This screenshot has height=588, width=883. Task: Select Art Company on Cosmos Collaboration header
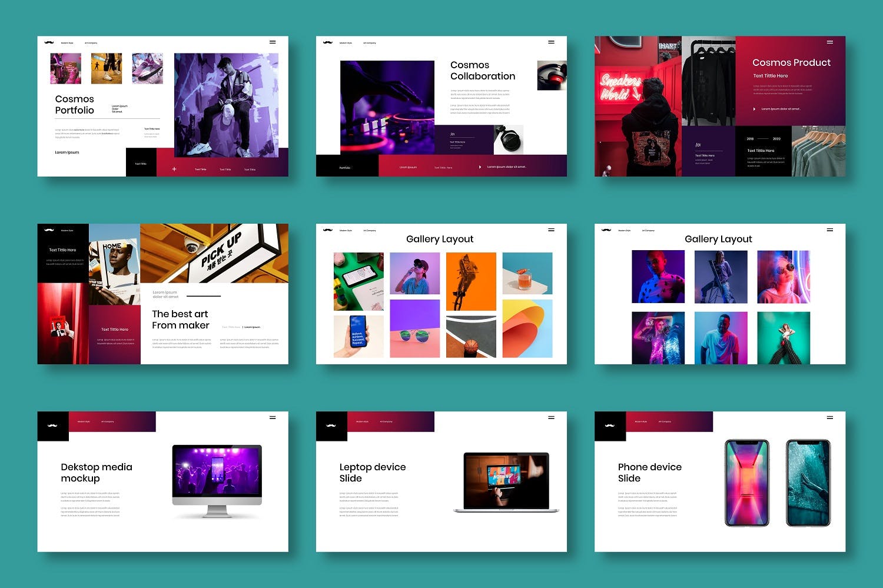pos(369,43)
